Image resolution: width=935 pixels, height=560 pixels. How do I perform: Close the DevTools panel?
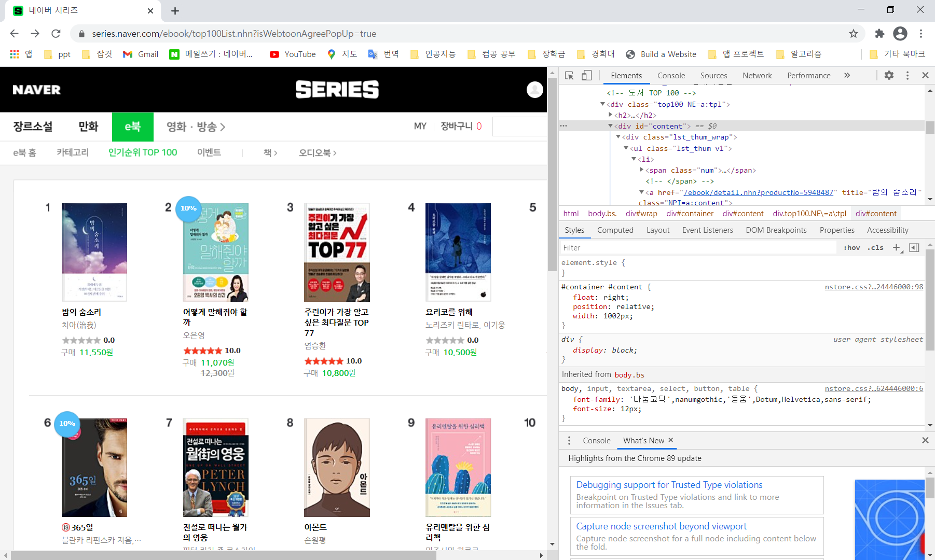(x=925, y=76)
